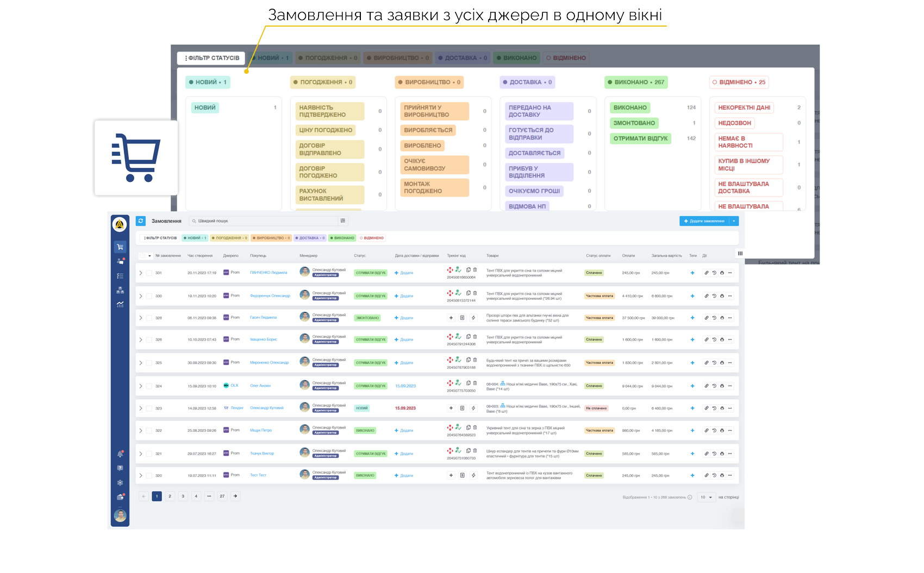Tick the checkbox for order 324
The image size is (924, 573).
point(149,386)
